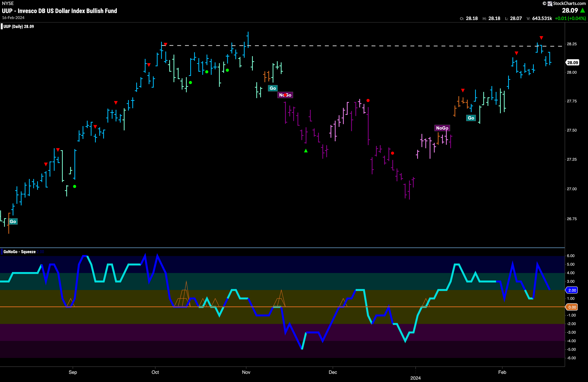
Task: Click the Low value 28.07
Action: click(516, 18)
